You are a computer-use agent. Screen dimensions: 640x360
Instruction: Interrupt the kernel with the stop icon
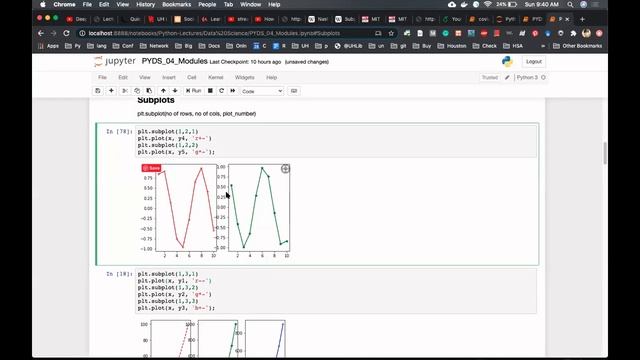click(x=210, y=91)
